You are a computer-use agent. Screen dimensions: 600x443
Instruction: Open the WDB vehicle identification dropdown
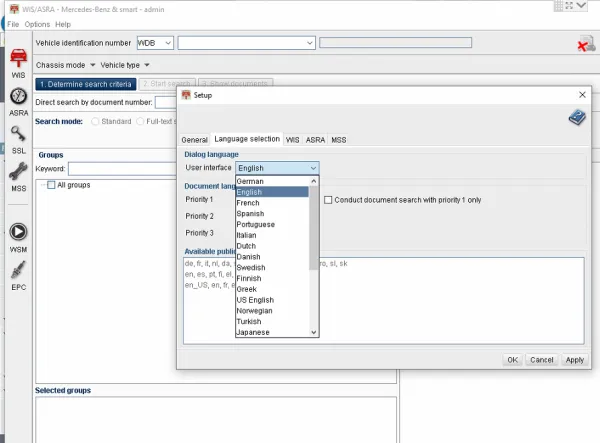(168, 43)
